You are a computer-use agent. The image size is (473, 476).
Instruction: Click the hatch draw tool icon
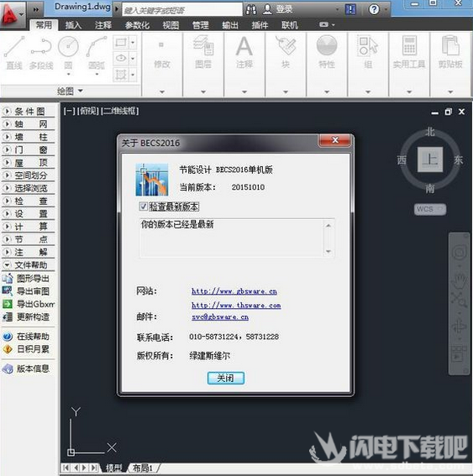point(121,75)
